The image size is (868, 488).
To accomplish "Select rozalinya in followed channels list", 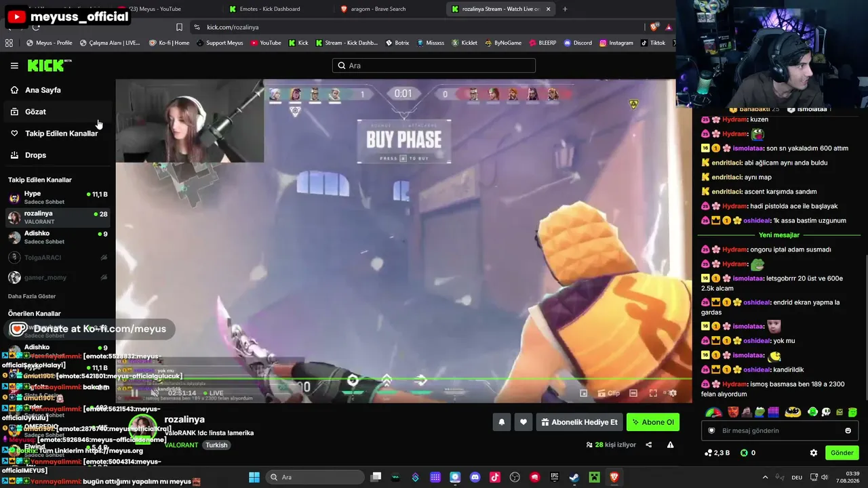I will point(57,217).
